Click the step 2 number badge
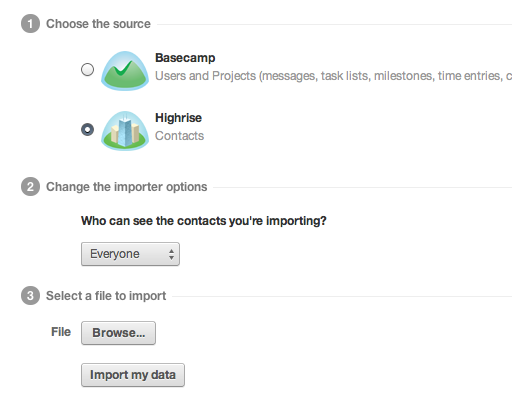Viewport: 512px width, 405px height. (30, 186)
